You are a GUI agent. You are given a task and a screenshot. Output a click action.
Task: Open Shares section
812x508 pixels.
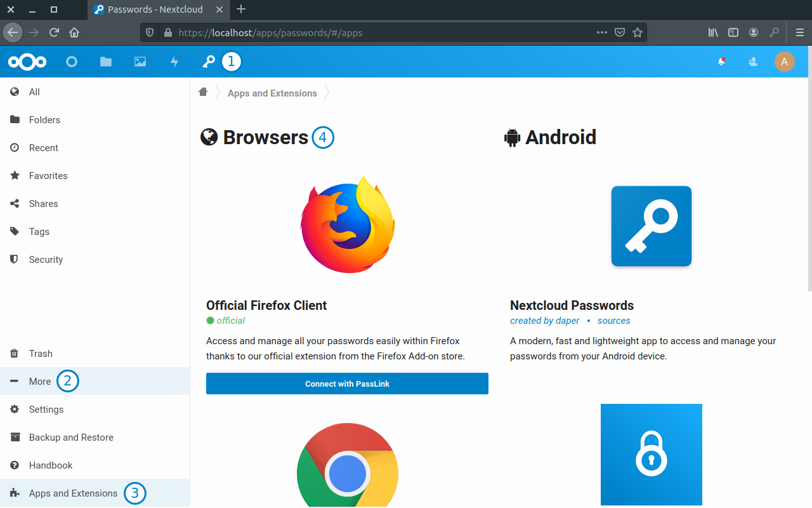95,204
